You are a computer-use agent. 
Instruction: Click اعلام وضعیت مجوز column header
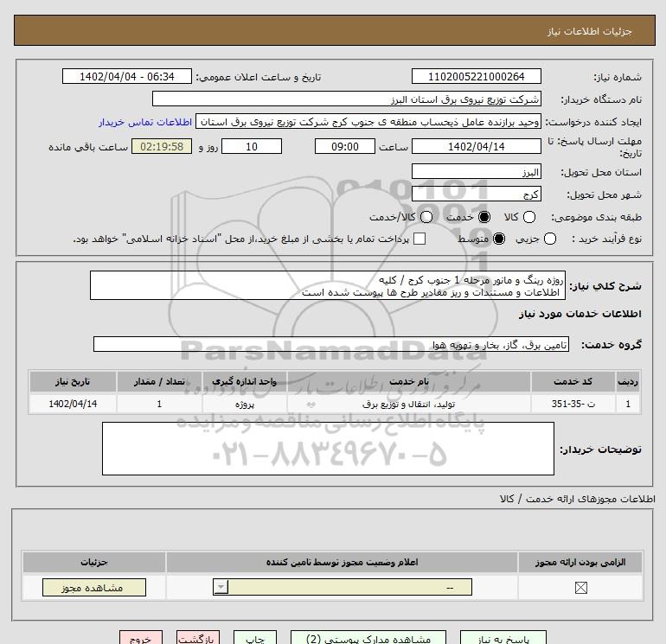[x=342, y=562]
